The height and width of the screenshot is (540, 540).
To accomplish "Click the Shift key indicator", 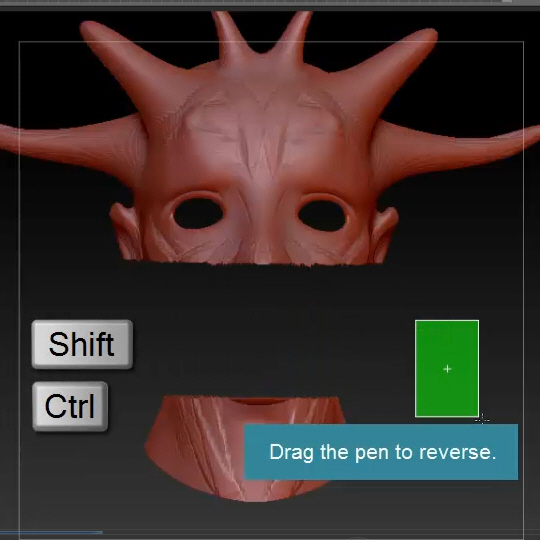I will pyautogui.click(x=82, y=344).
